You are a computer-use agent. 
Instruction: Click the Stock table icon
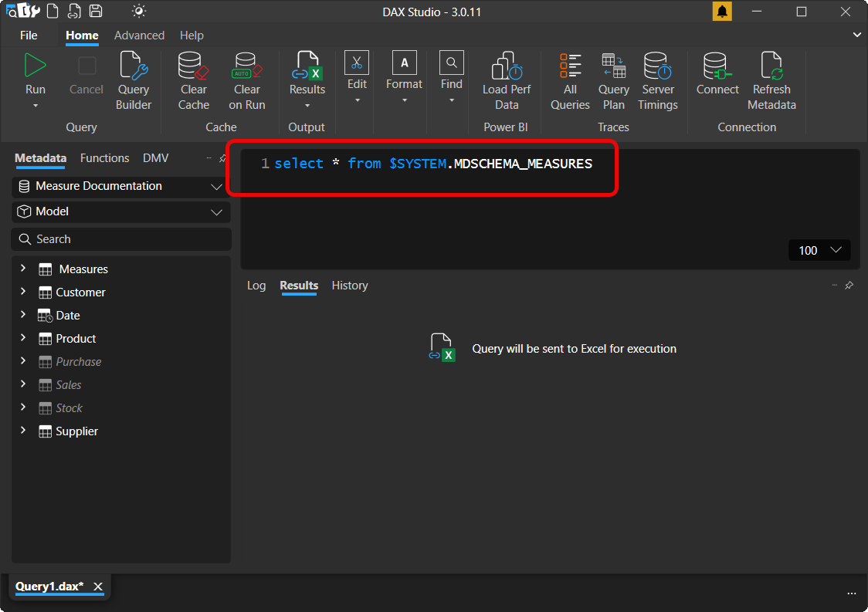(46, 409)
